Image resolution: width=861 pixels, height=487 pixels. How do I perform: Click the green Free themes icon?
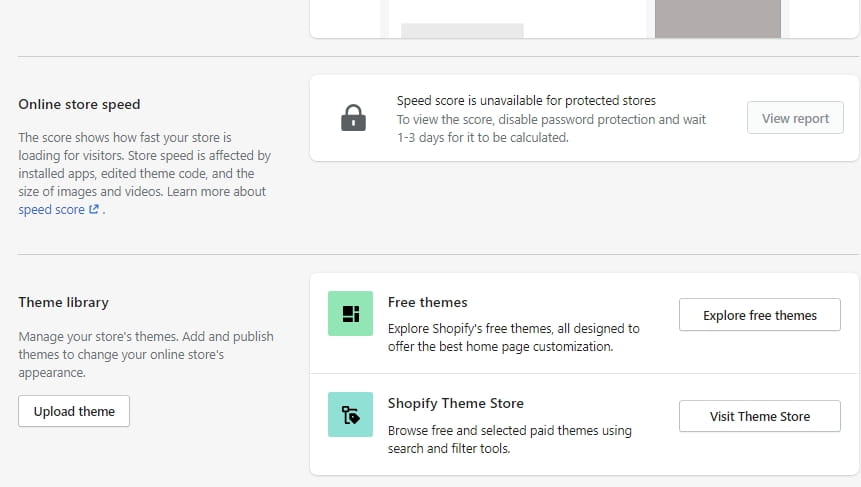tap(350, 314)
